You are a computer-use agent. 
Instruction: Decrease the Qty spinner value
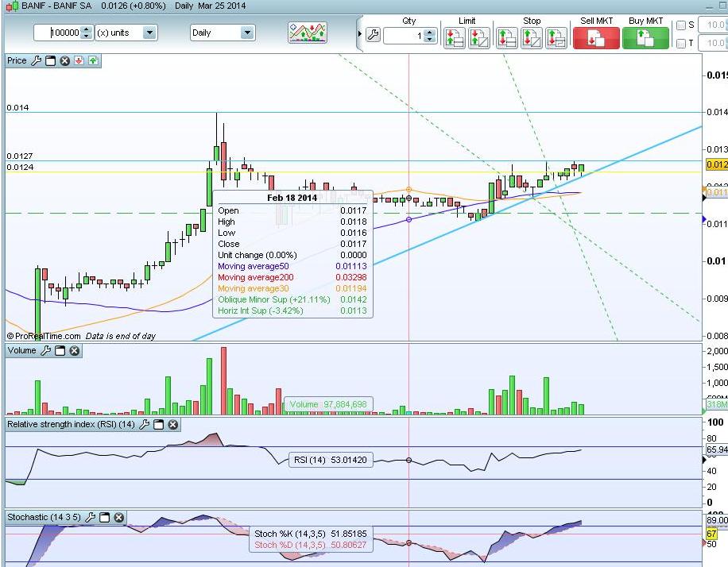point(430,39)
